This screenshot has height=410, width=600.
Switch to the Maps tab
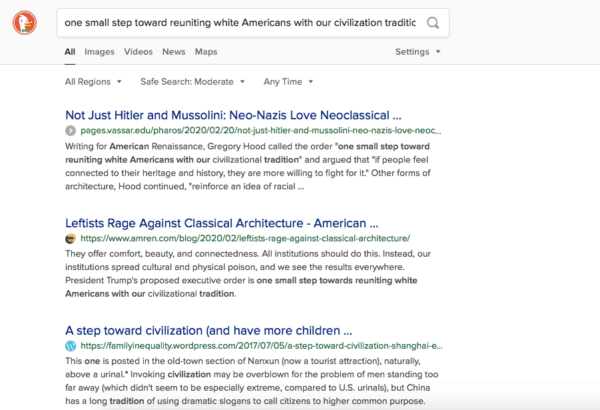click(x=206, y=52)
